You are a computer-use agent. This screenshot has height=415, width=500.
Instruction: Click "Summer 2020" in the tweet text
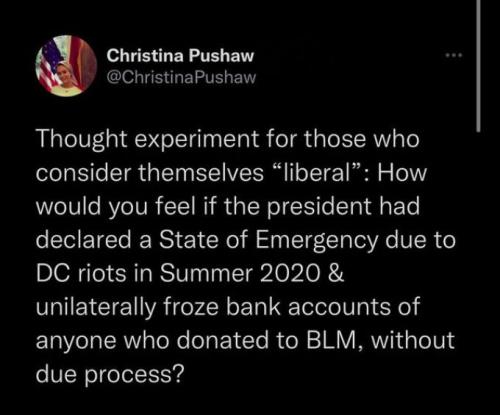pos(239,273)
